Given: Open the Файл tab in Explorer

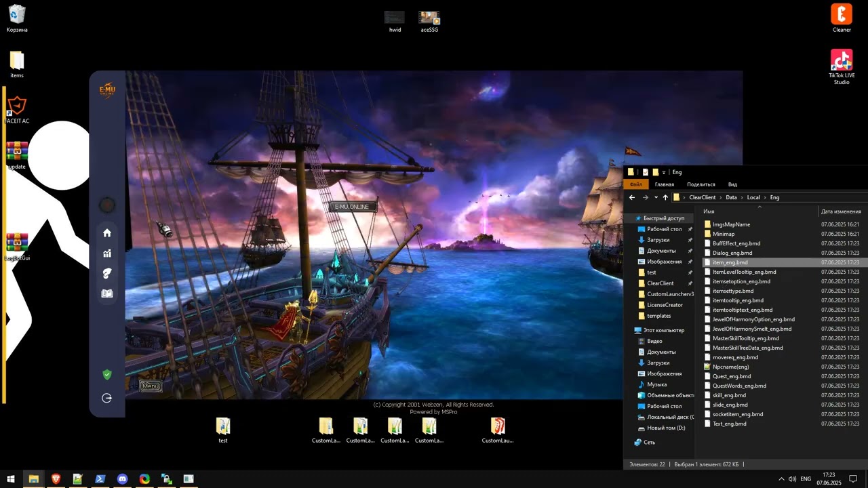Looking at the screenshot, I should click(x=635, y=184).
